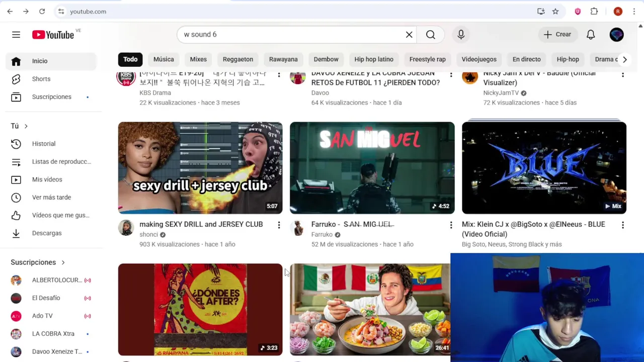Open options menu for Farruko SAN MIGUEL video
Screen dimensions: 644x362
pyautogui.click(x=451, y=225)
